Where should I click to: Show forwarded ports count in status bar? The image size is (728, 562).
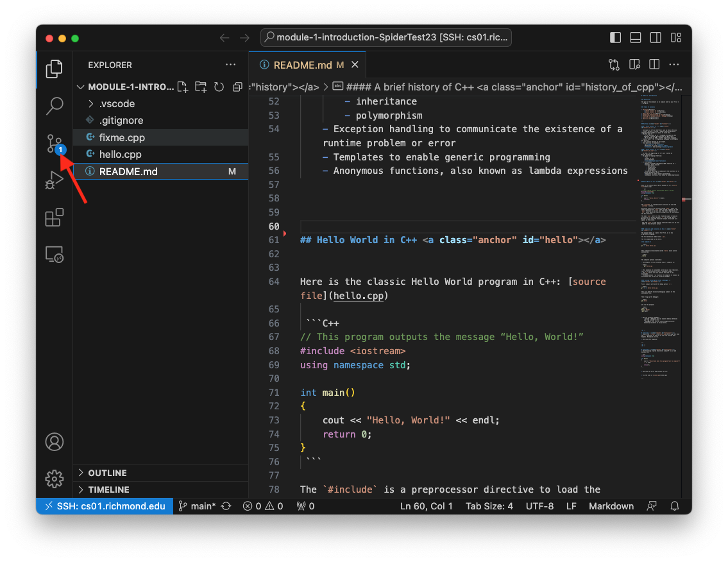(x=305, y=506)
